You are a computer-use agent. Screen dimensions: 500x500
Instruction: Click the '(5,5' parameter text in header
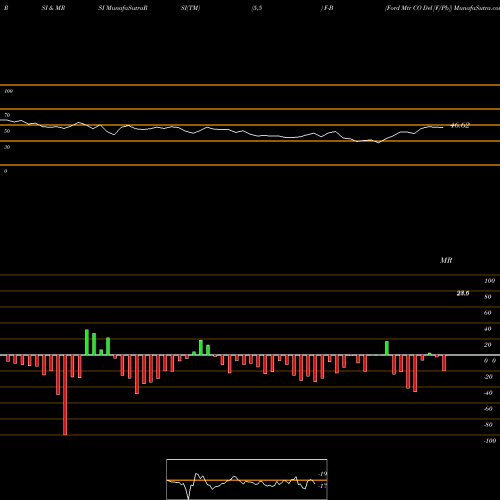click(257, 8)
